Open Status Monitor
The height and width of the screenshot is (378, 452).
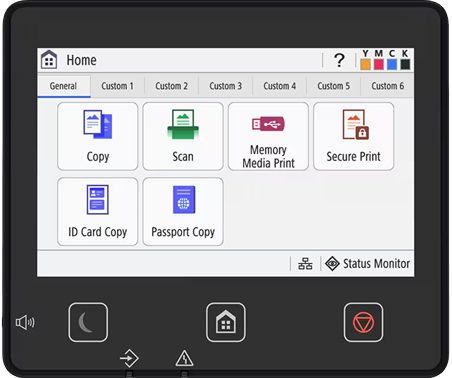click(x=367, y=264)
